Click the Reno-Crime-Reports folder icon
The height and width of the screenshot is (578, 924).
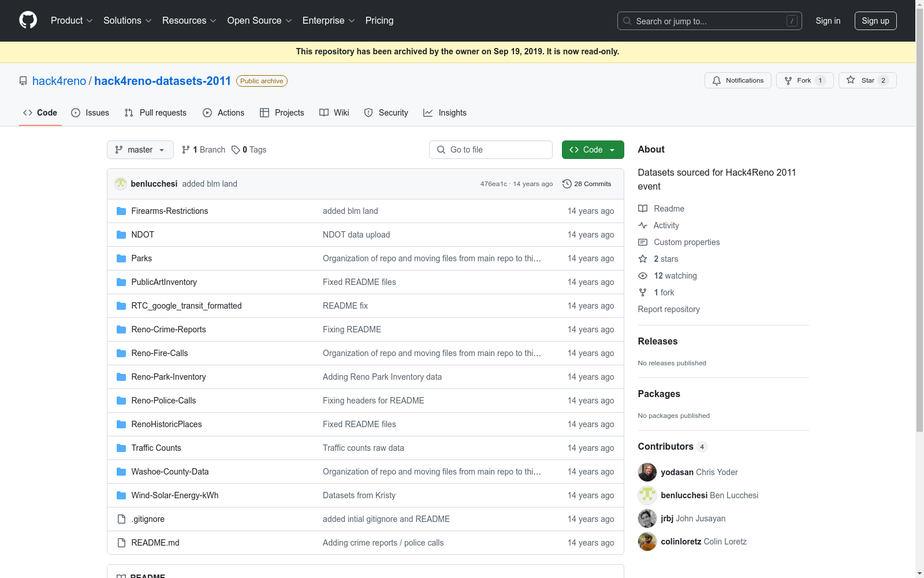121,329
